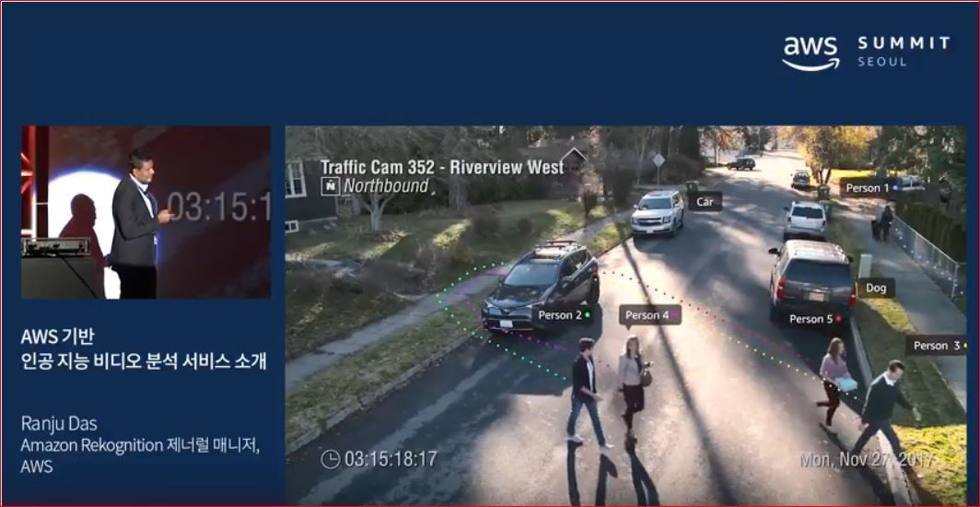Click the Ranju Das speaker name

(58, 424)
